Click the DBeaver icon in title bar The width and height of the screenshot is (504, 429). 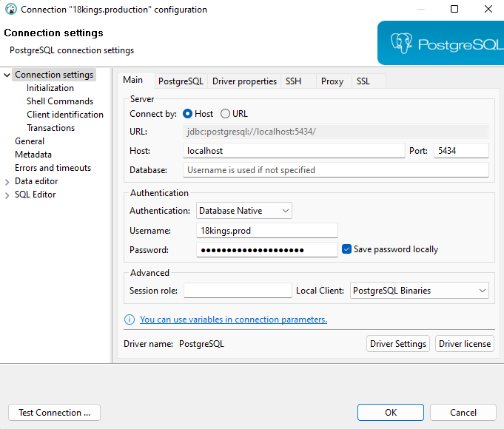(x=11, y=10)
